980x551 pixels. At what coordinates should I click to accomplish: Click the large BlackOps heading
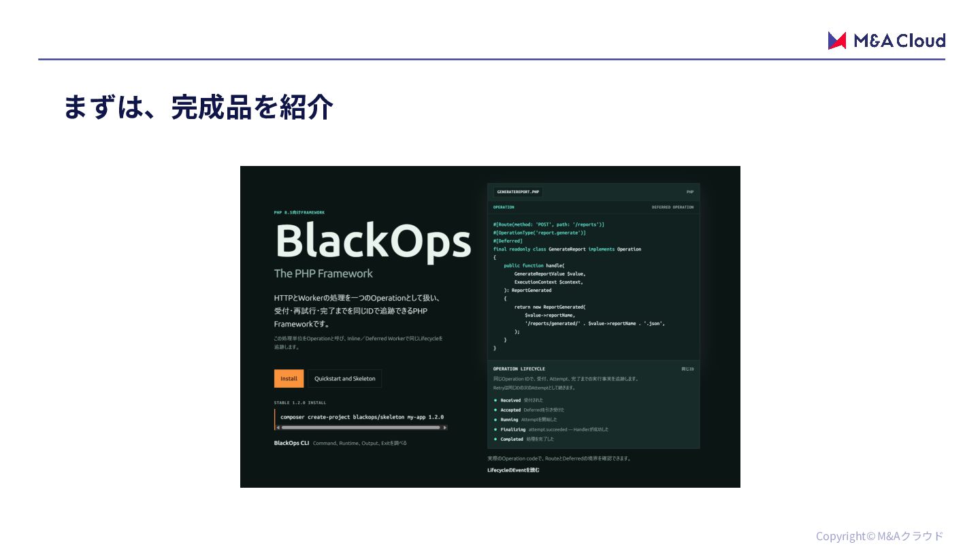point(373,241)
